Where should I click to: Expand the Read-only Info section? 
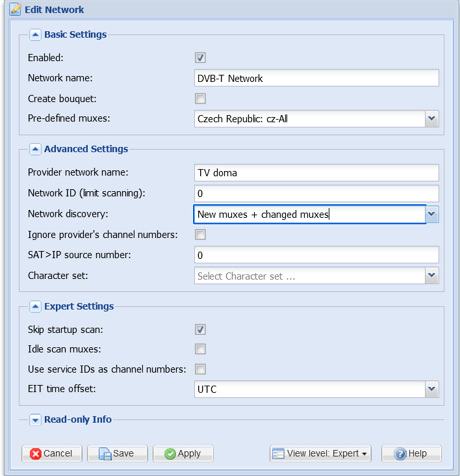[x=35, y=420]
